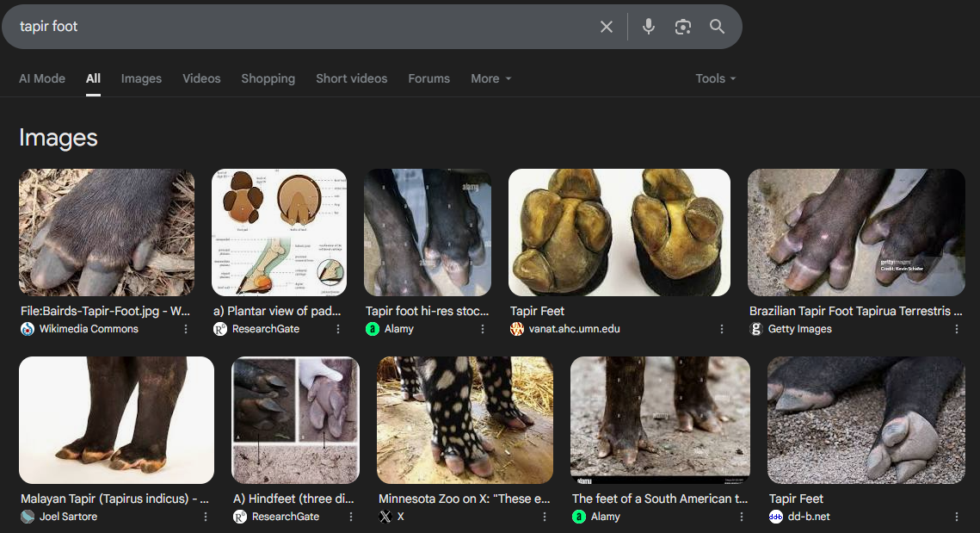Open Malayan Tapir image thumbnail
Image resolution: width=980 pixels, height=533 pixels.
tap(116, 419)
